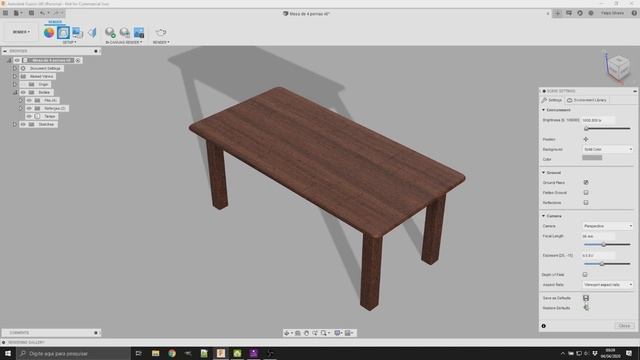Hide the Tampo body with its eye
The image size is (640, 360).
pos(29,116)
